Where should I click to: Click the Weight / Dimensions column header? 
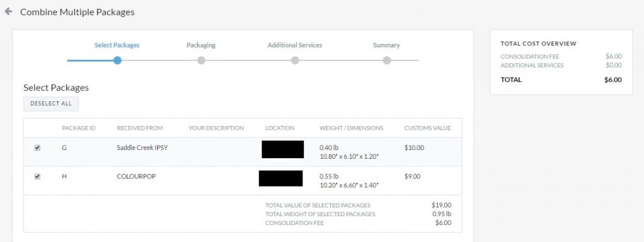(351, 128)
